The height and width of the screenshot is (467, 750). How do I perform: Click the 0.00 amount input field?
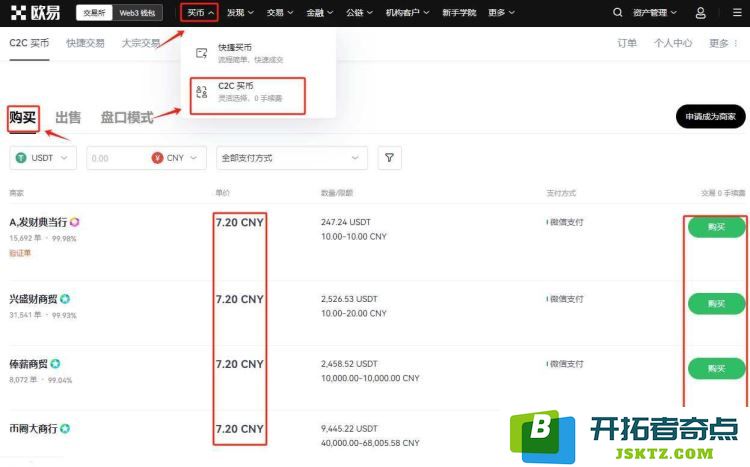[x=117, y=158]
